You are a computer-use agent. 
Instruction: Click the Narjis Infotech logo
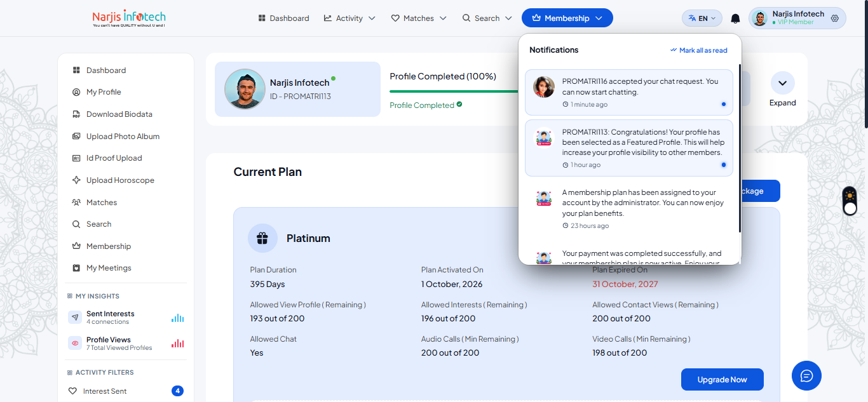pyautogui.click(x=130, y=18)
